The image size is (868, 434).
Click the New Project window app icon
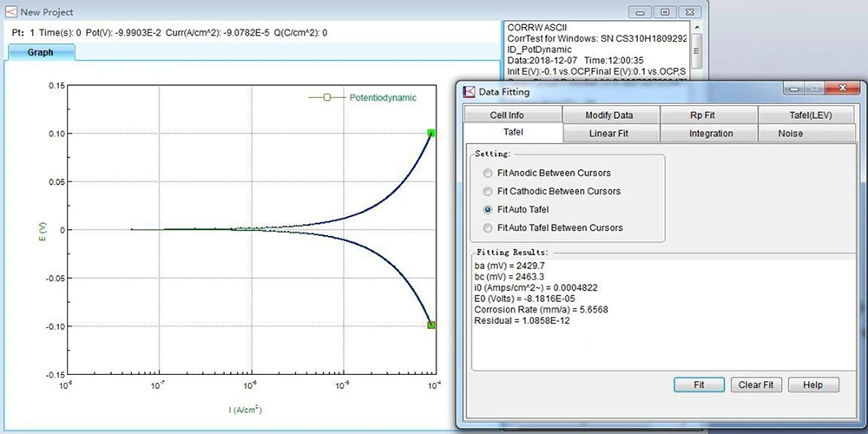(x=10, y=12)
